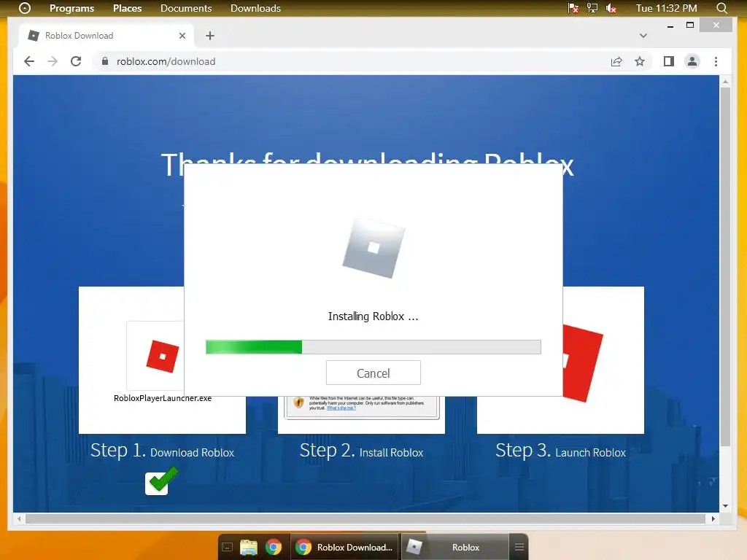Open Chrome's three-dot menu

point(716,61)
